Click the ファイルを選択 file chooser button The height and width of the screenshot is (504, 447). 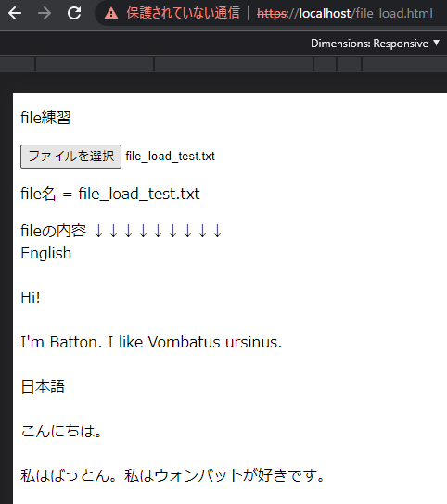pos(70,157)
